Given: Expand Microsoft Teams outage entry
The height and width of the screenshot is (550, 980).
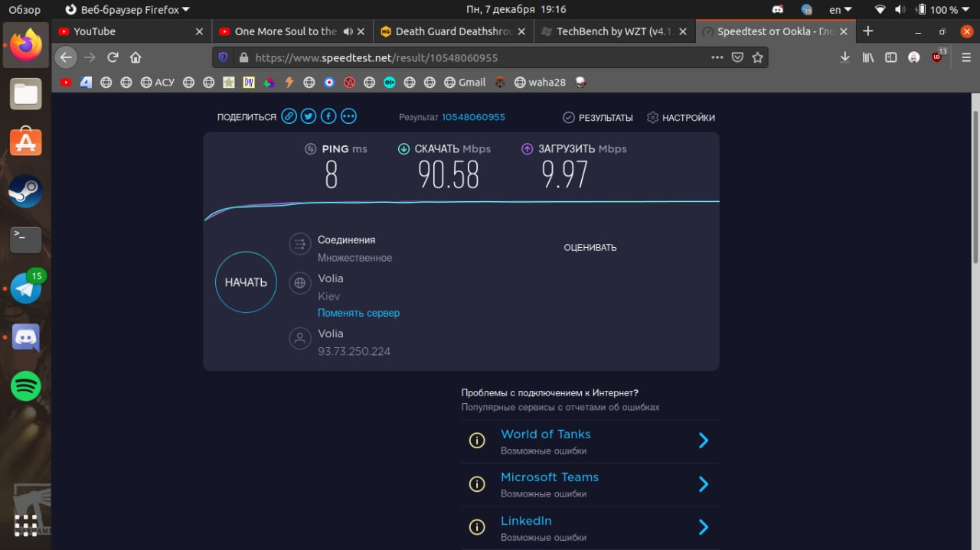Looking at the screenshot, I should (704, 484).
